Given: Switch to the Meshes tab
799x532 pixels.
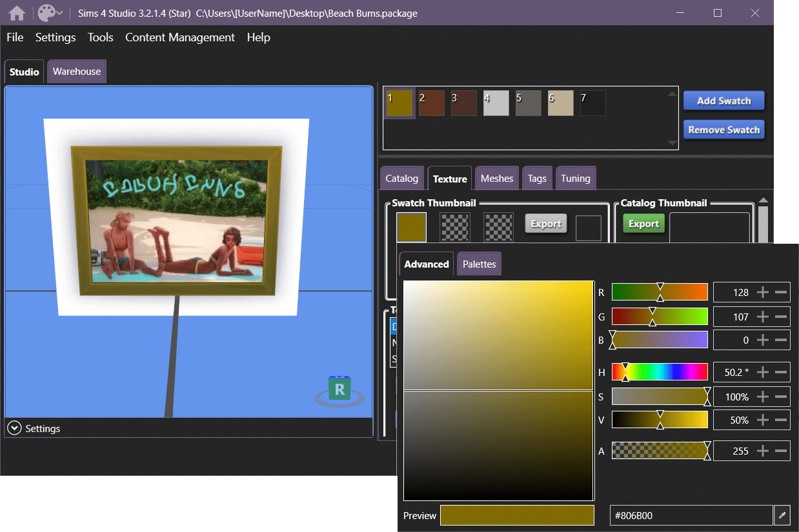Looking at the screenshot, I should tap(496, 178).
